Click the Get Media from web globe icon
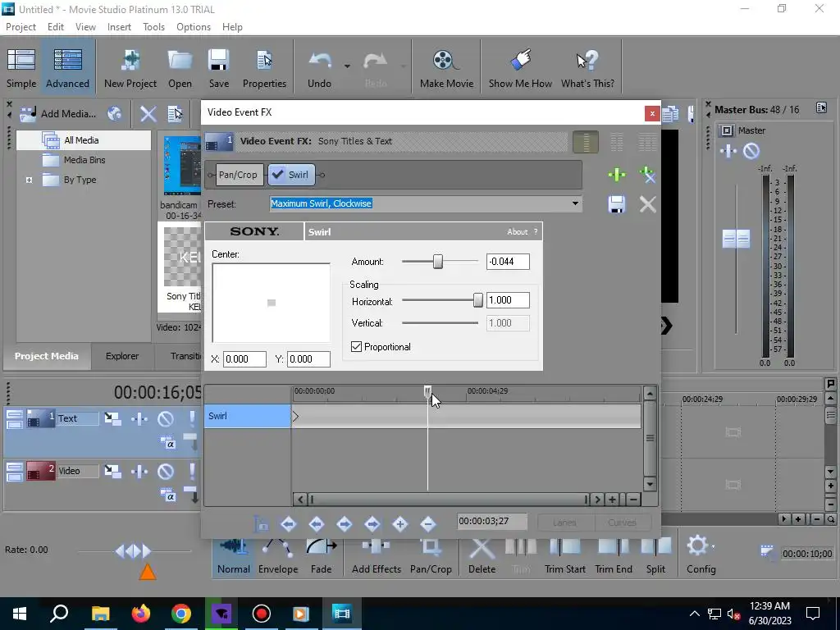 pyautogui.click(x=114, y=113)
